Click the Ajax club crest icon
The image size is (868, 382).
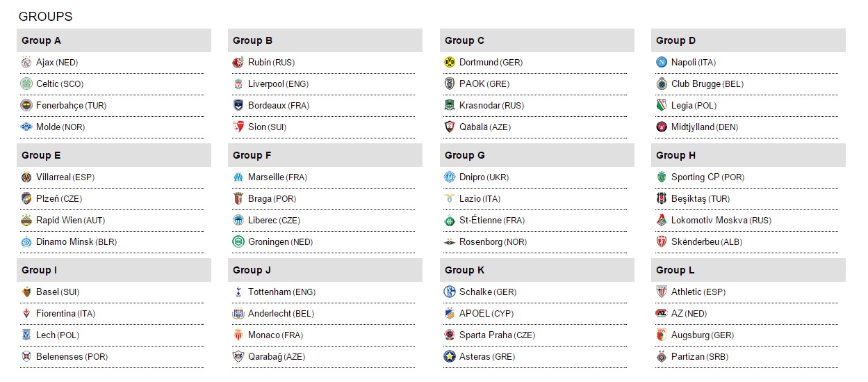point(26,63)
